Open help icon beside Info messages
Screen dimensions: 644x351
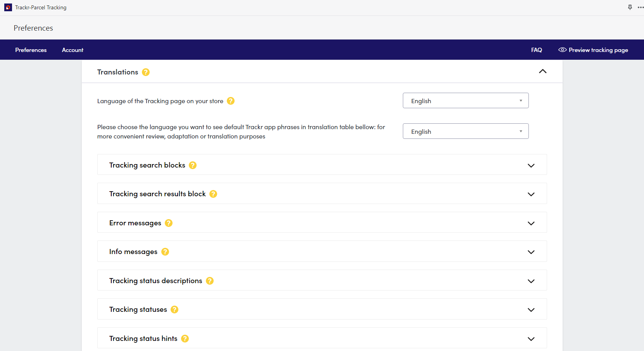(165, 252)
